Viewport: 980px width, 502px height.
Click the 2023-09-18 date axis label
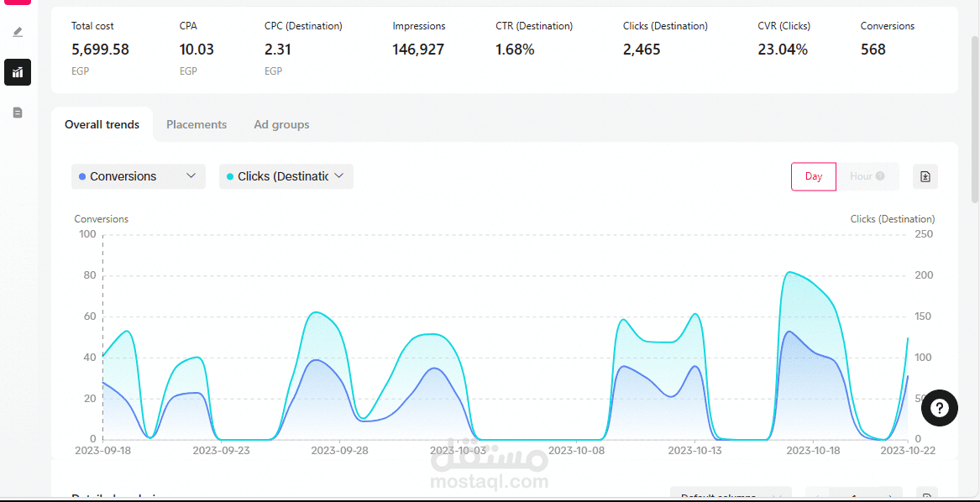tap(102, 449)
